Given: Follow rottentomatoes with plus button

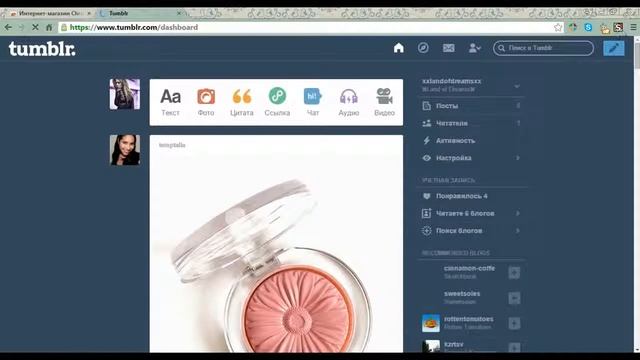Looking at the screenshot, I should point(514,323).
